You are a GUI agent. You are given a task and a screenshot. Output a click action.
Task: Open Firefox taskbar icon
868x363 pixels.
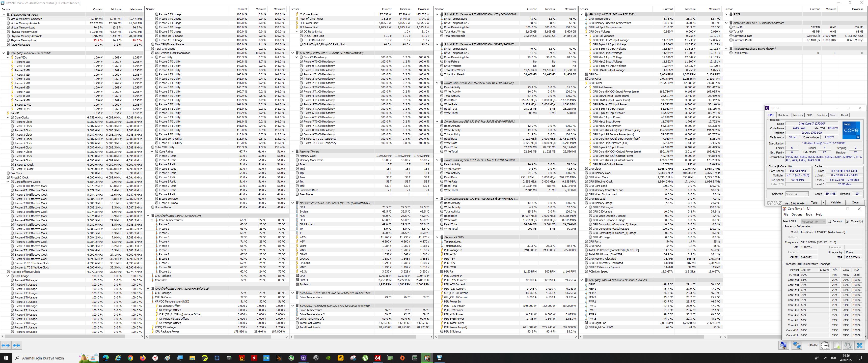(x=143, y=358)
